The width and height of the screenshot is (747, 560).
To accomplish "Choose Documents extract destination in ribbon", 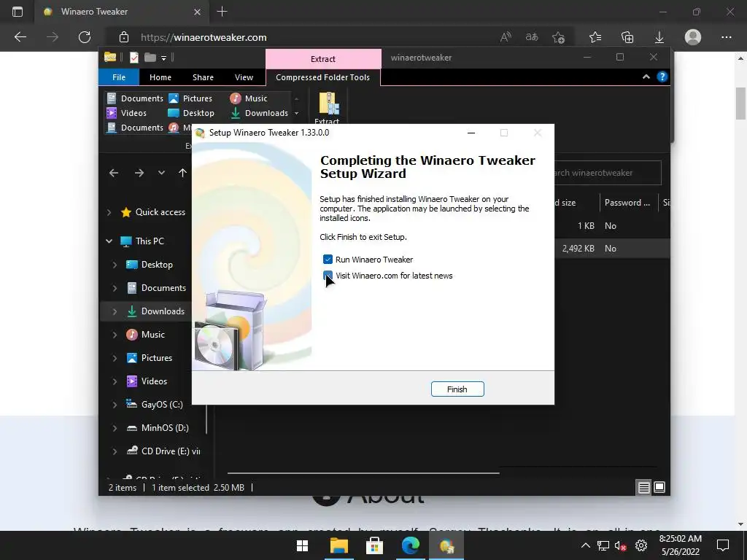I will [x=135, y=98].
